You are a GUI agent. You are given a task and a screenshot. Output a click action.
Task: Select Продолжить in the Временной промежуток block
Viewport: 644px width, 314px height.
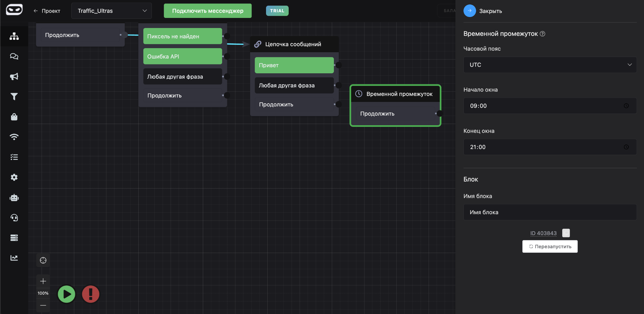(x=395, y=114)
